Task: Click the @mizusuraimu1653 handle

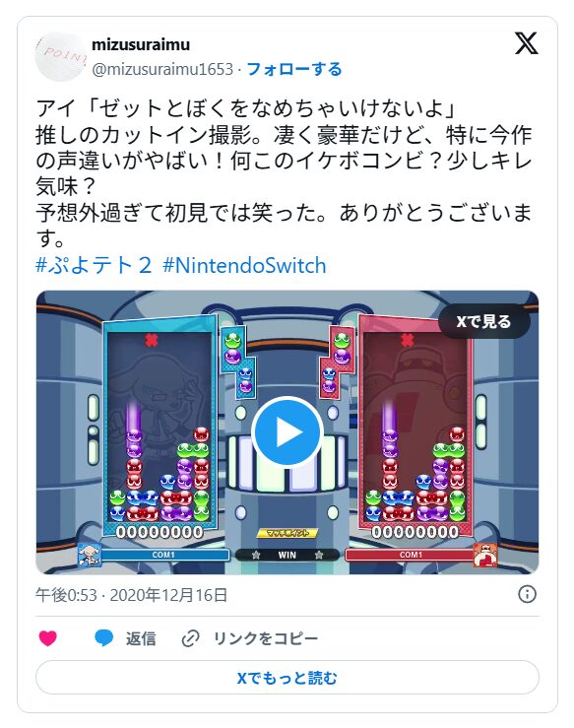Action: 162,69
